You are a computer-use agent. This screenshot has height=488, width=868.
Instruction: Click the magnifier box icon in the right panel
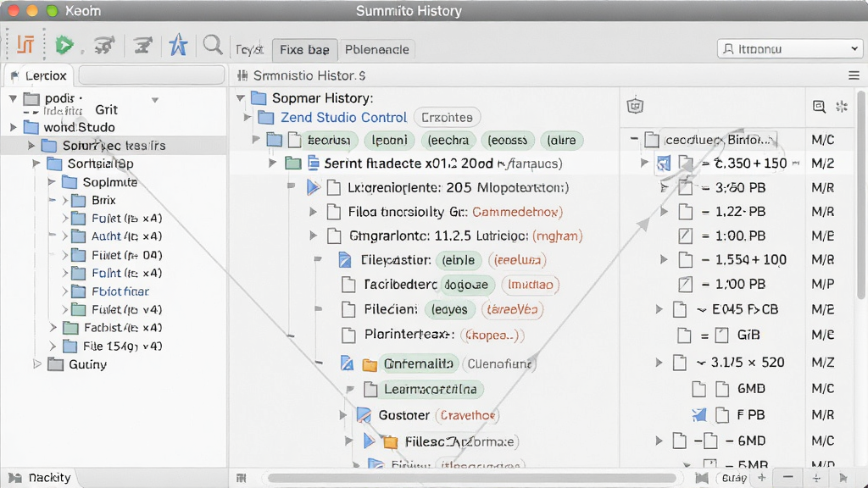pyautogui.click(x=819, y=106)
